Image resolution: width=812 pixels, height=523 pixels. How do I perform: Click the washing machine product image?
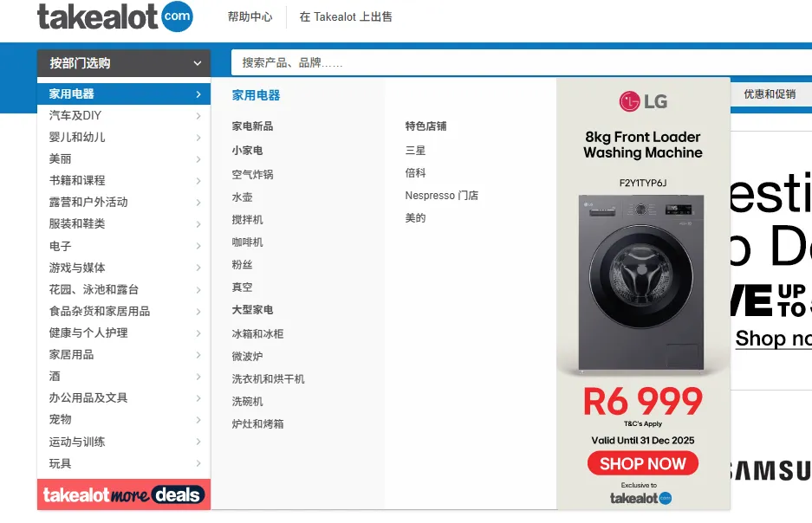pos(642,282)
